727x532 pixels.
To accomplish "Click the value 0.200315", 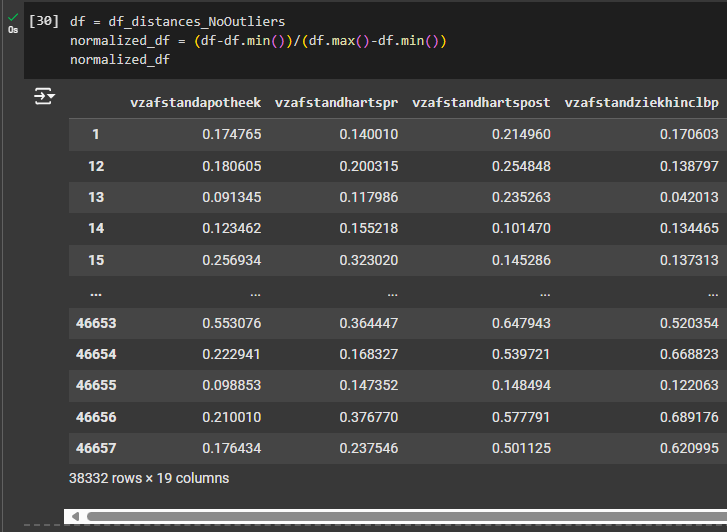I will tap(369, 166).
